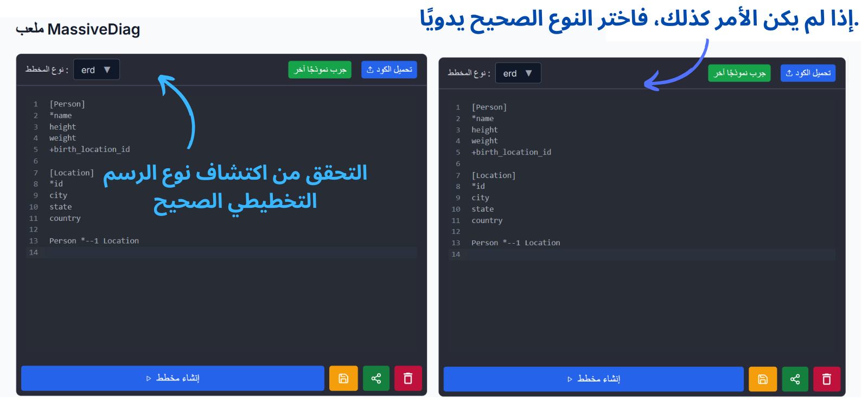Click the yellow save icon in left panel
This screenshot has height=407, width=868.
[x=343, y=378]
